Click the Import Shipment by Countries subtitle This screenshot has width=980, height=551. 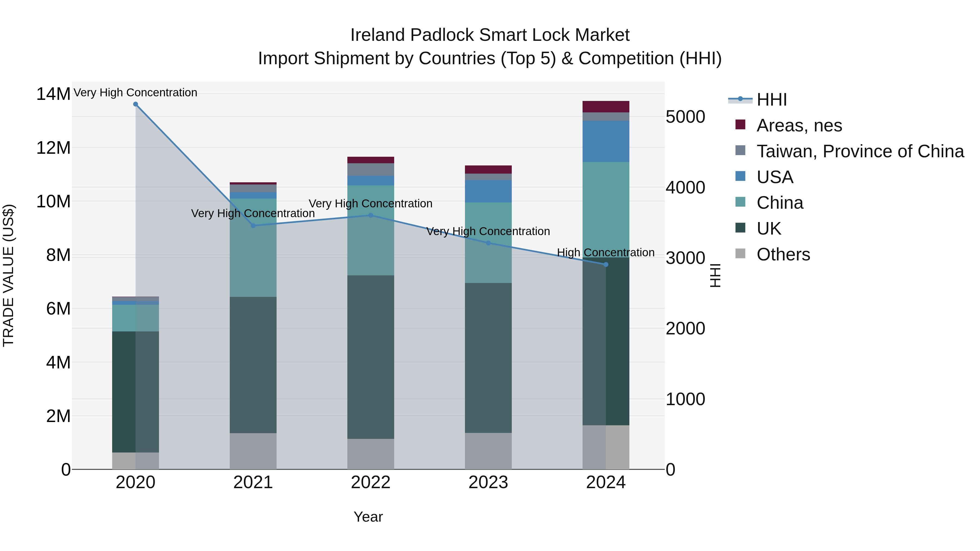click(x=490, y=59)
